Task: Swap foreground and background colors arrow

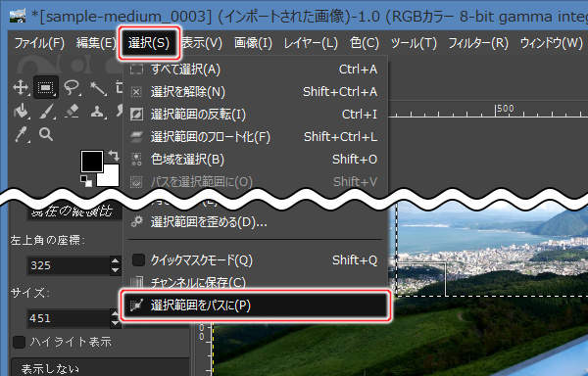Action: [x=113, y=155]
